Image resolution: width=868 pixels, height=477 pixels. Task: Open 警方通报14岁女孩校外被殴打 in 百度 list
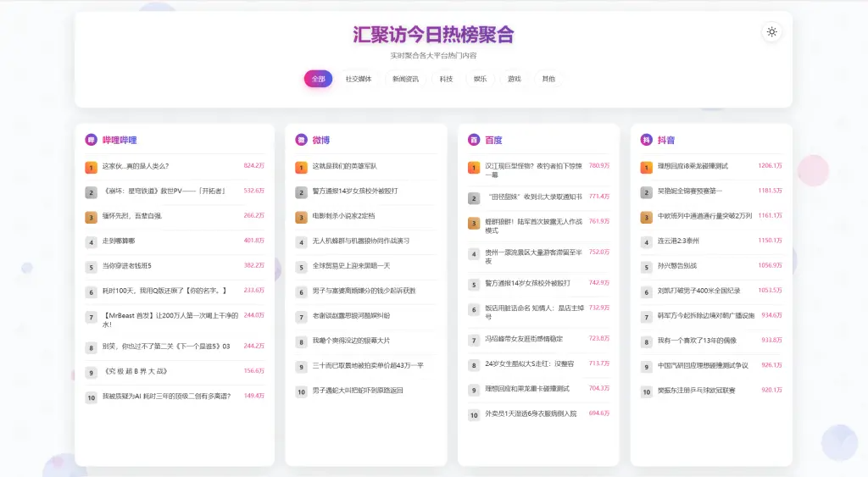pos(527,283)
